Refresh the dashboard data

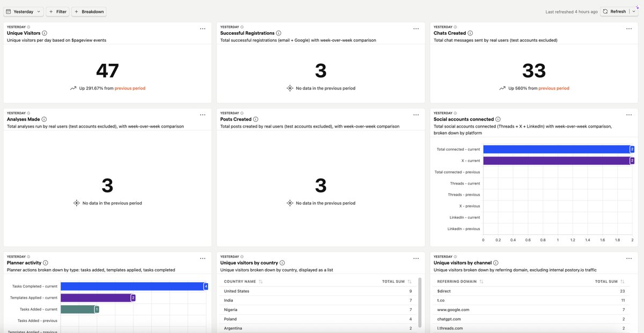click(614, 11)
